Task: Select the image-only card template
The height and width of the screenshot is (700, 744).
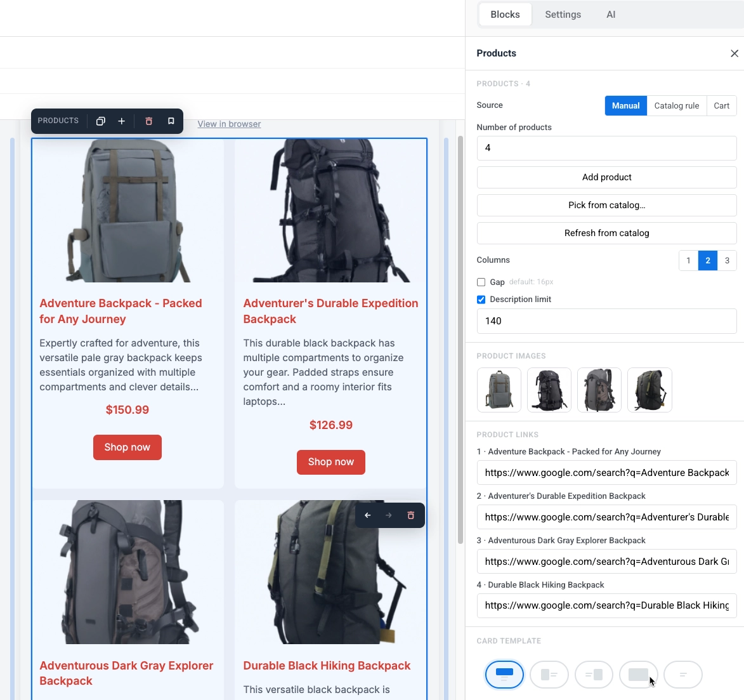Action: point(638,675)
